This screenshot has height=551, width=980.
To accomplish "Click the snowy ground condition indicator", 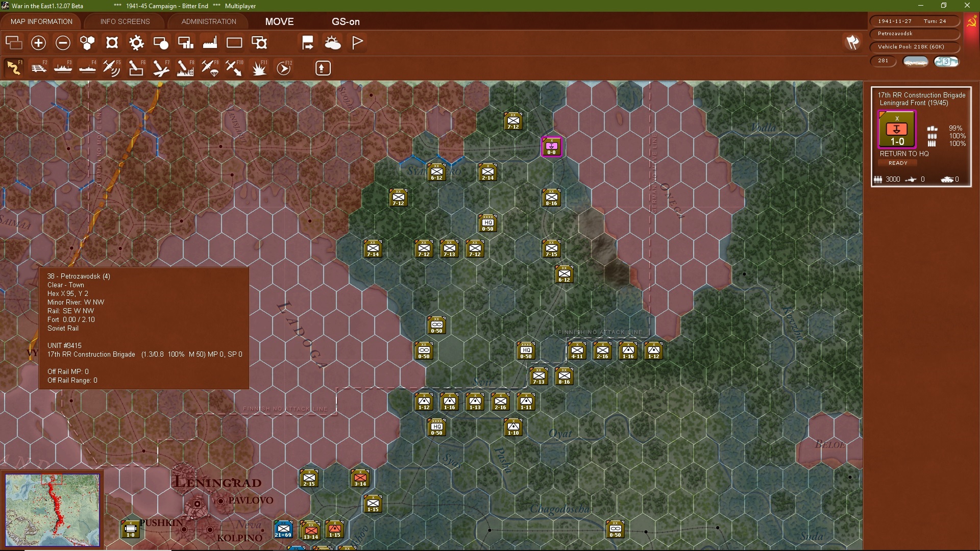I will pos(916,62).
